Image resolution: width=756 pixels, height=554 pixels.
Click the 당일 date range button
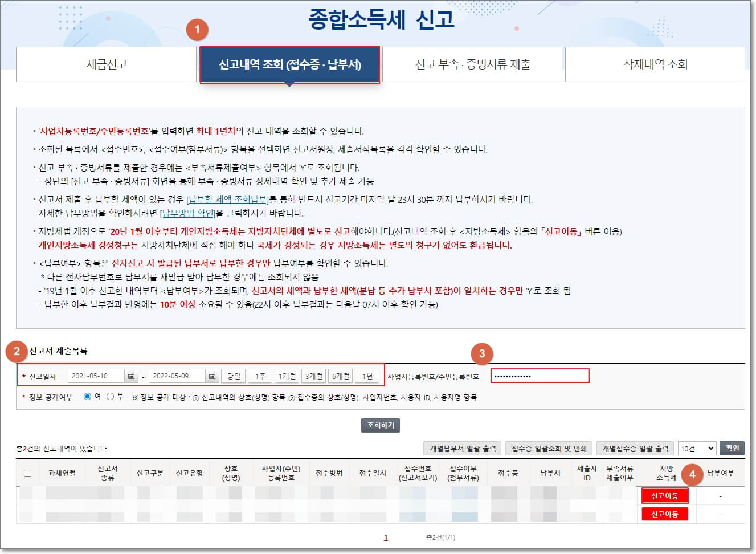(x=234, y=376)
